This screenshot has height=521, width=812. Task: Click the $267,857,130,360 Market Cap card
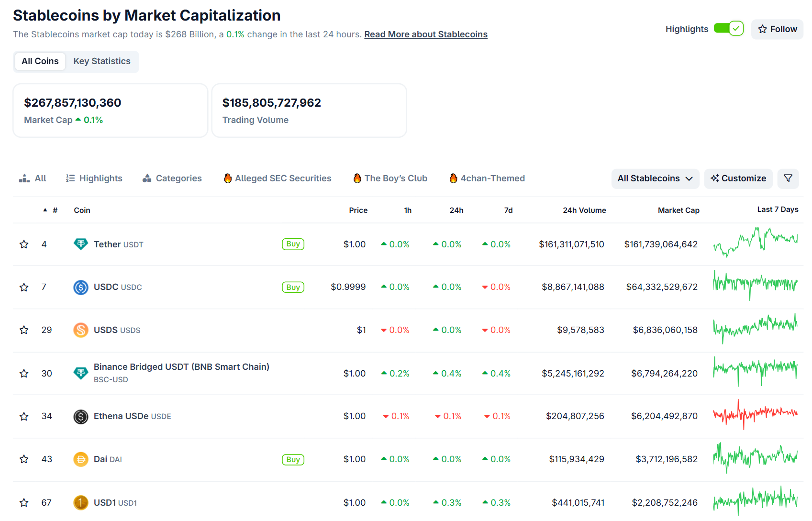click(x=111, y=111)
